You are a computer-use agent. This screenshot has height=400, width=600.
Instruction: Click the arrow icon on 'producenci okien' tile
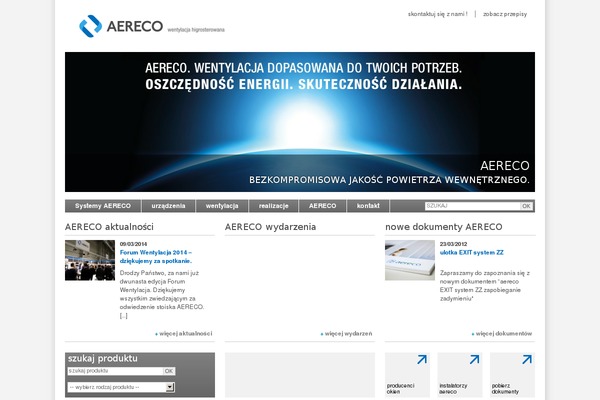(422, 359)
